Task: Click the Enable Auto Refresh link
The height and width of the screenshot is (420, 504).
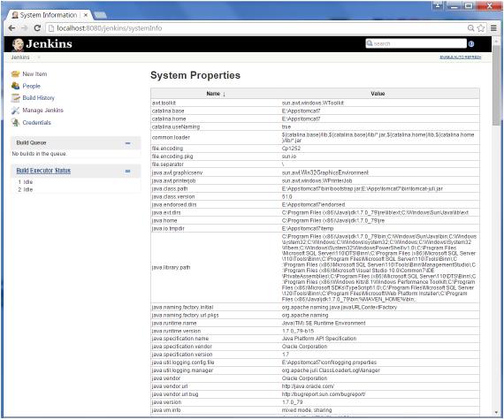Action: (461, 57)
